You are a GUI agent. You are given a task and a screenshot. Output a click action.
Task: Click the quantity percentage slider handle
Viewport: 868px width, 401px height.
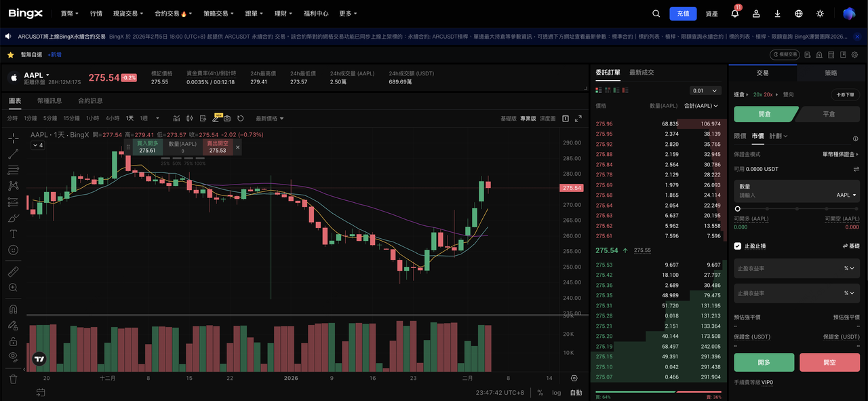coord(738,208)
